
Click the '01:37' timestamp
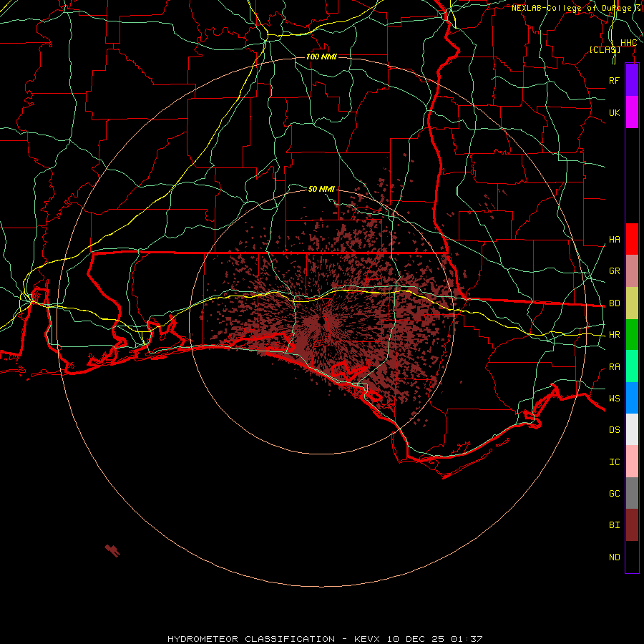click(x=466, y=639)
